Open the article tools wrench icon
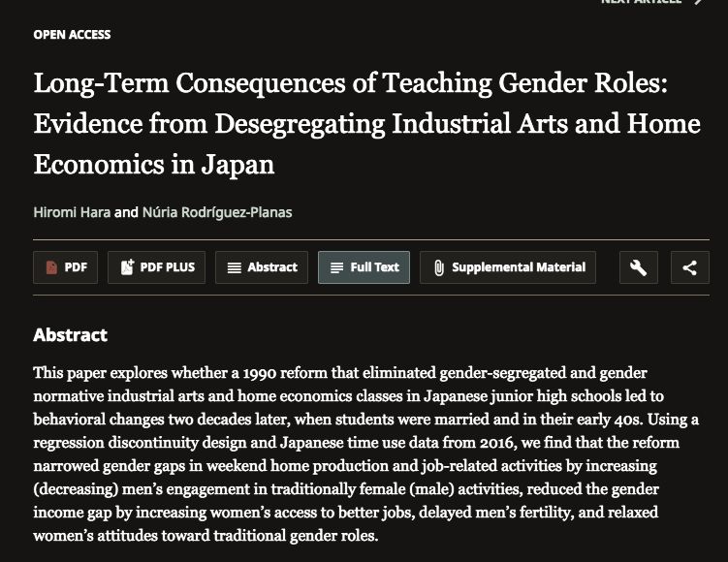 tap(639, 267)
